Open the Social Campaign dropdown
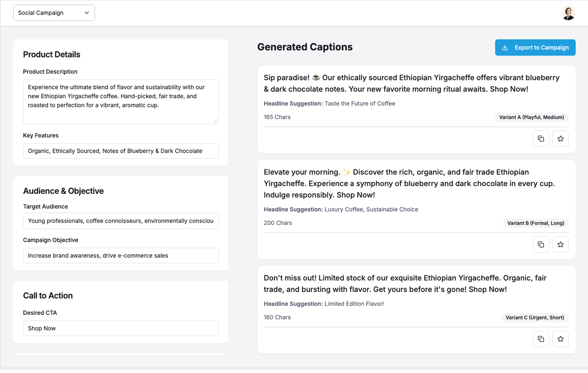The height and width of the screenshot is (373, 588). pyautogui.click(x=54, y=13)
